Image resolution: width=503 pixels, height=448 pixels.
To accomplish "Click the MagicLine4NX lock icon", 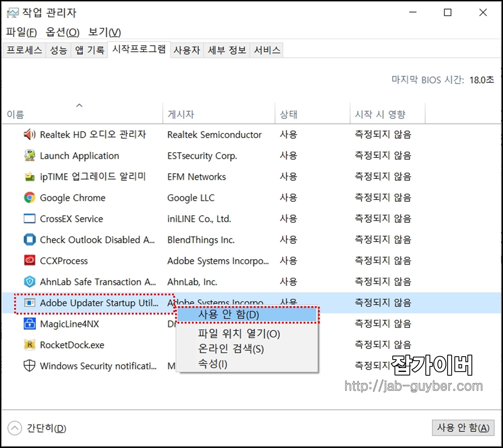I will pyautogui.click(x=29, y=324).
